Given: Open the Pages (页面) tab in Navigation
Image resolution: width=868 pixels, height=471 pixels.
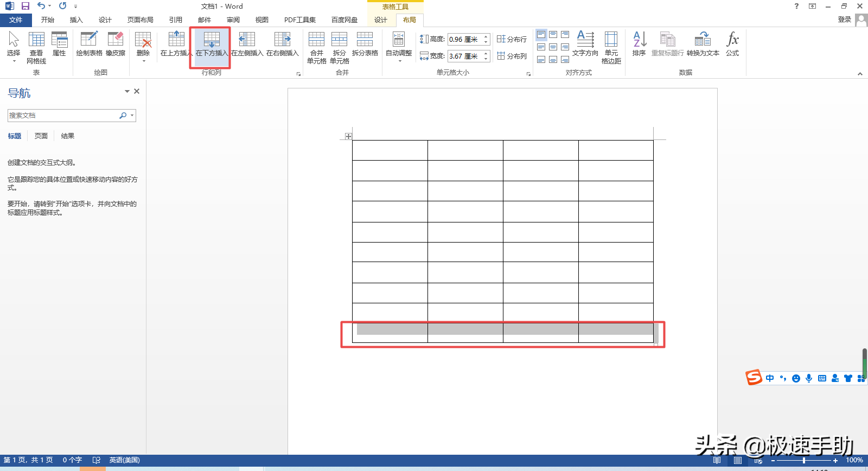Looking at the screenshot, I should pyautogui.click(x=41, y=136).
